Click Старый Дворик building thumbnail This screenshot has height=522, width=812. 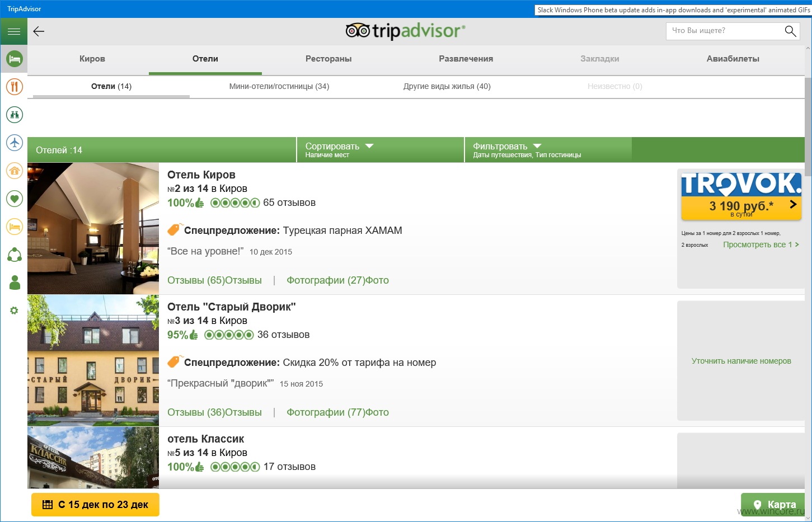(x=93, y=360)
